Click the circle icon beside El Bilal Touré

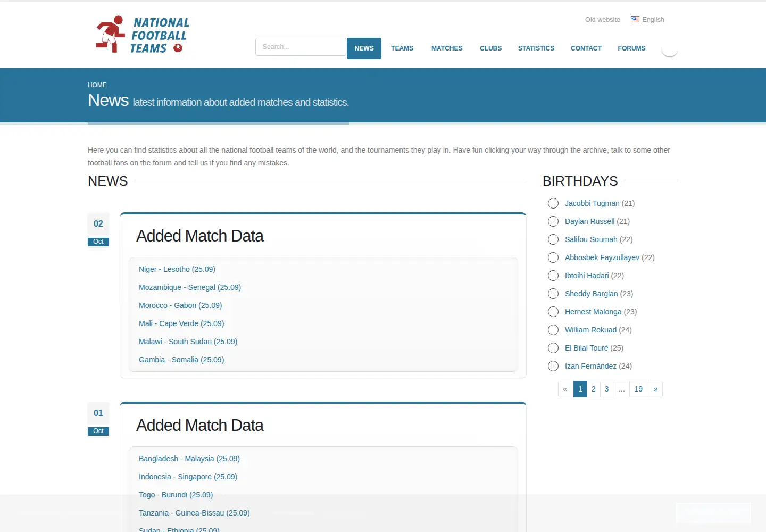pos(553,348)
